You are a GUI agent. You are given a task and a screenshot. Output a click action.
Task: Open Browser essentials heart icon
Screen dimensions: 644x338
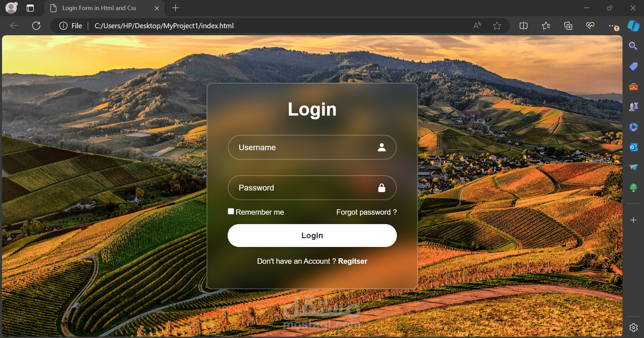590,26
